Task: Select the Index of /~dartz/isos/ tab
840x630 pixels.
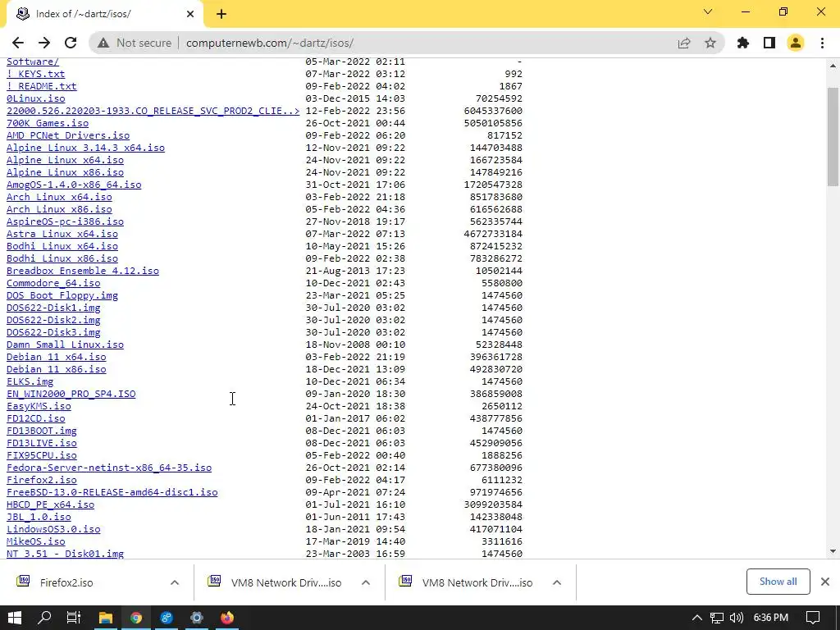Action: tap(104, 14)
